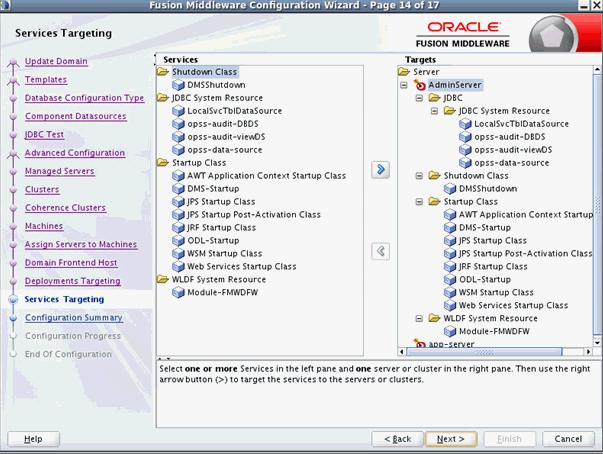Go to the Templates step
The height and width of the screenshot is (454, 603).
click(46, 80)
